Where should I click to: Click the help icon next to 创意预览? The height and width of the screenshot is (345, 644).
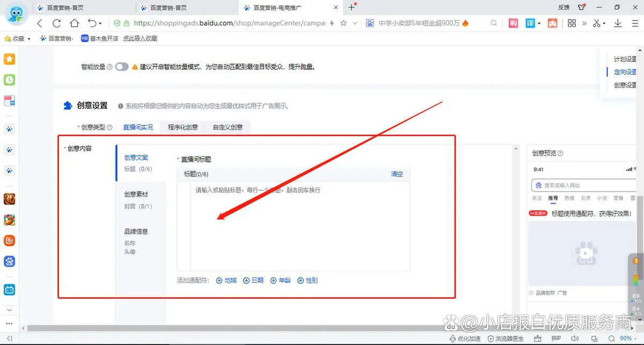click(560, 153)
